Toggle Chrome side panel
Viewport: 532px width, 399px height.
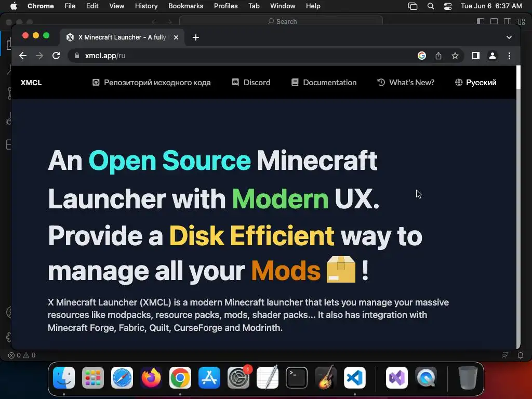[x=476, y=56]
